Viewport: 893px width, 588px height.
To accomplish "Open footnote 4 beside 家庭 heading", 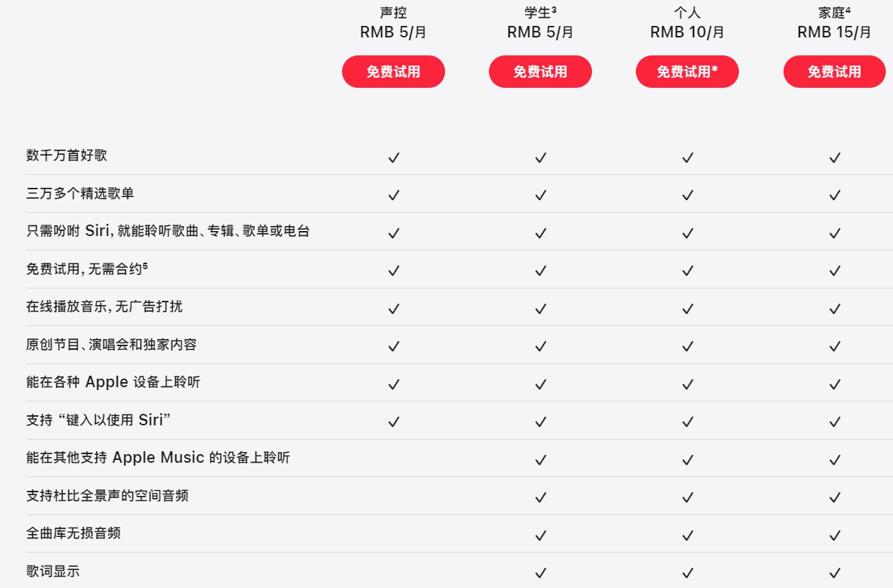I will coord(848,10).
